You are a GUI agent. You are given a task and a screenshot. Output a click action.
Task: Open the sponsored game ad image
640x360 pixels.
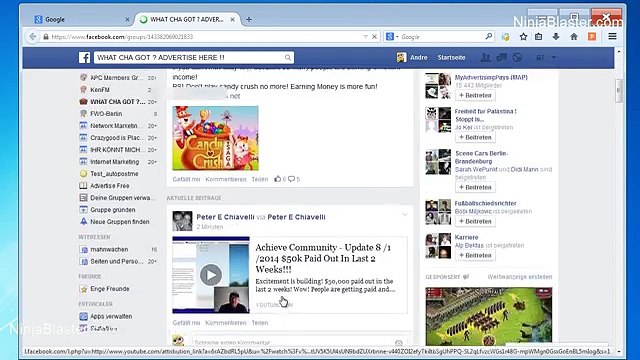point(489,316)
